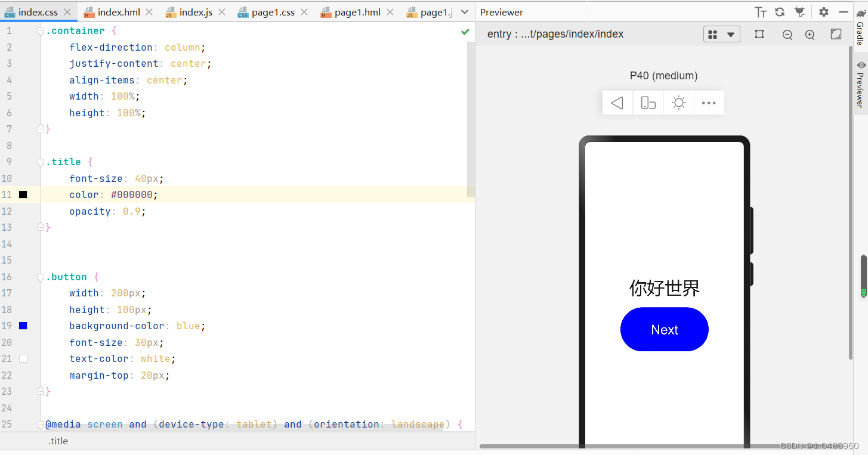Screen dimensions: 868x455
Task: Open the index.hml editor tab
Action: coord(118,12)
